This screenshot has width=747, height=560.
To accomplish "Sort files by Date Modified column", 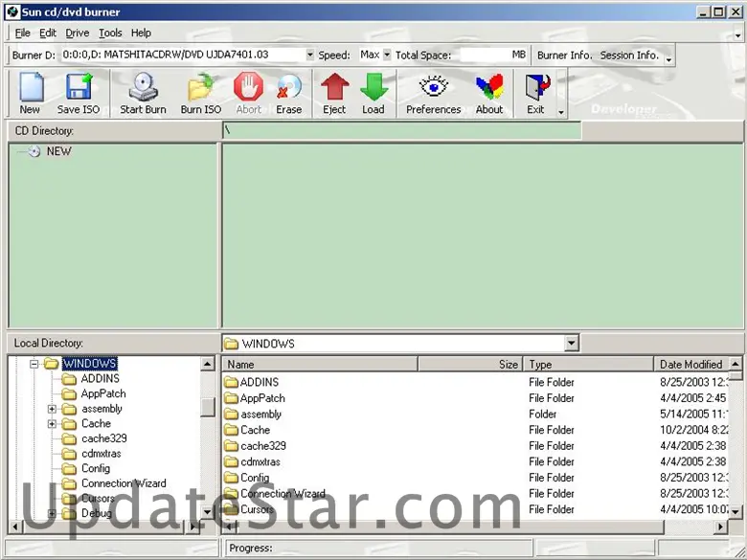I will 690,365.
